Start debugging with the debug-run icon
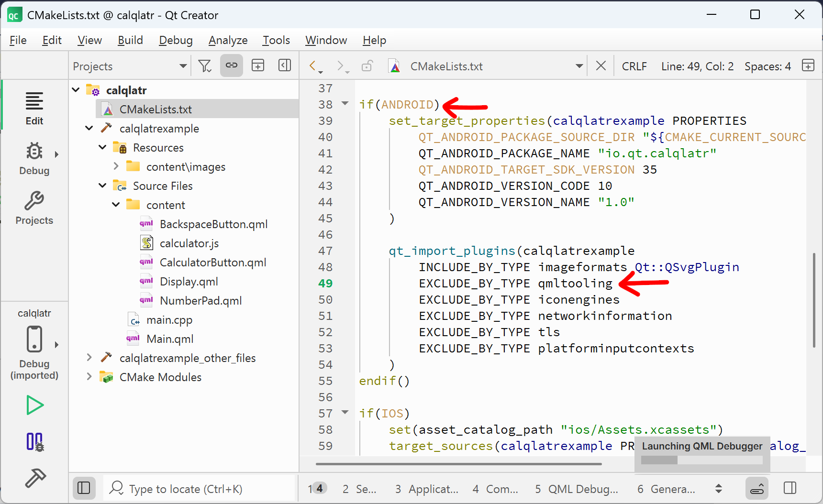Screen dimensions: 823x504 click(x=34, y=441)
